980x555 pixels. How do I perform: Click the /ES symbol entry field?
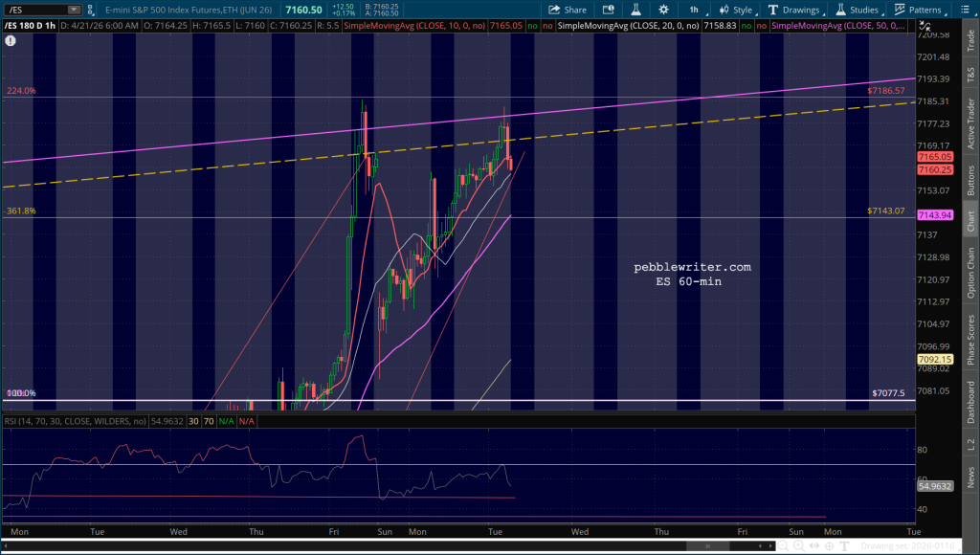coord(35,10)
